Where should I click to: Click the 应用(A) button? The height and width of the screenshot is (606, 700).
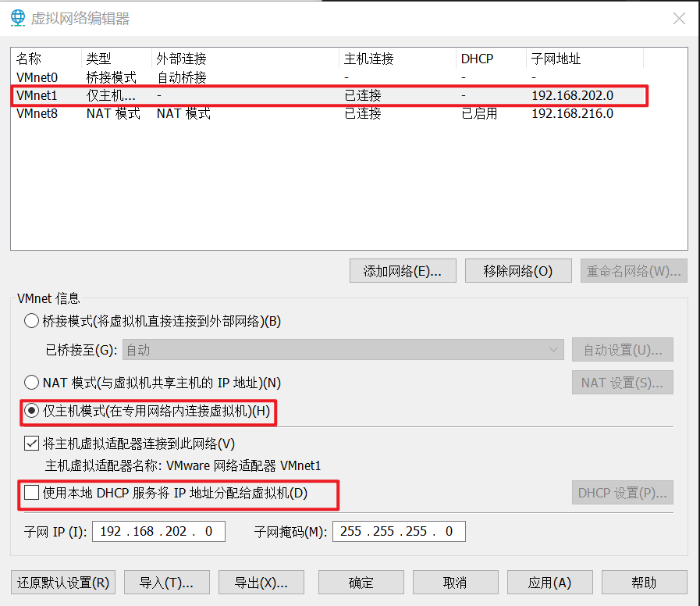[549, 583]
